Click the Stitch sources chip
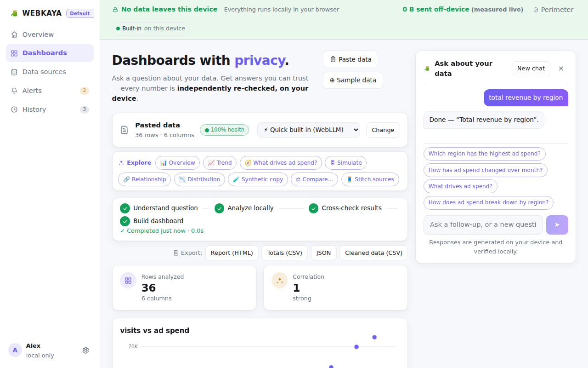Screen dimensions: 588x368 pos(370,179)
